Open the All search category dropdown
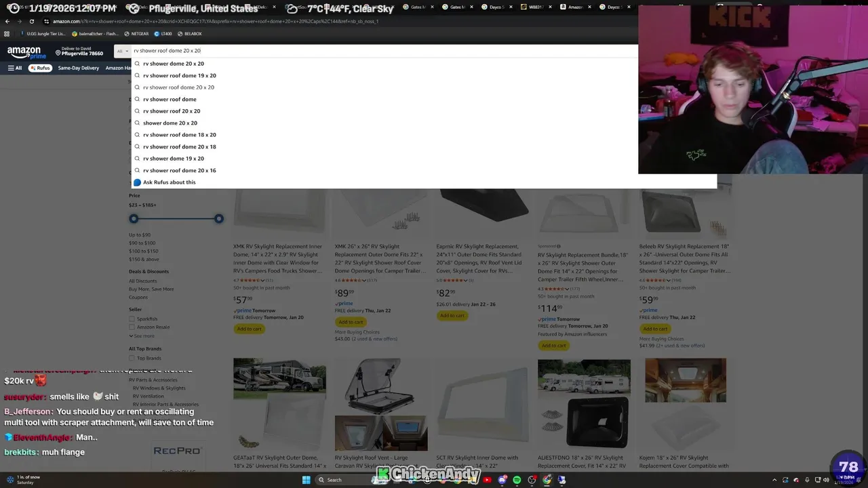868x488 pixels. pyautogui.click(x=121, y=51)
